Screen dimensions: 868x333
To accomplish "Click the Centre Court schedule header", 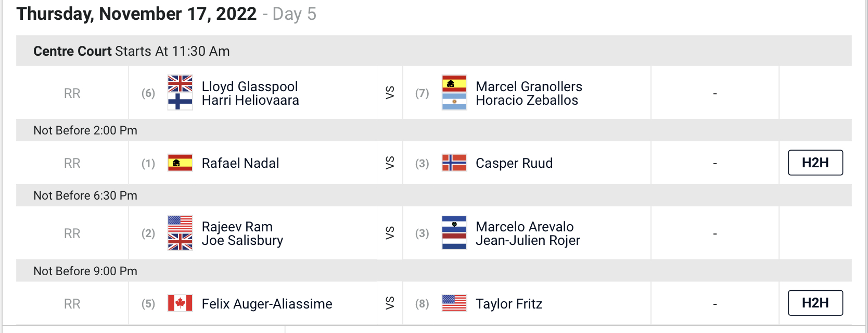I will pos(132,51).
